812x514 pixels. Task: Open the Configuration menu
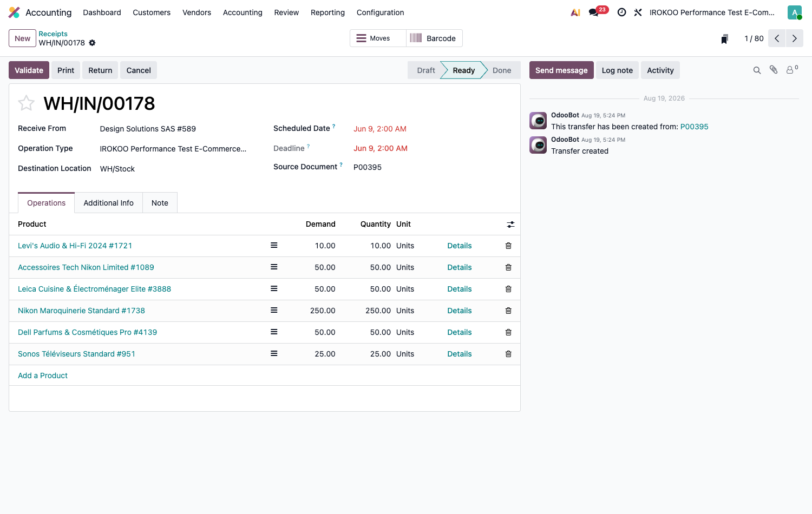(380, 12)
